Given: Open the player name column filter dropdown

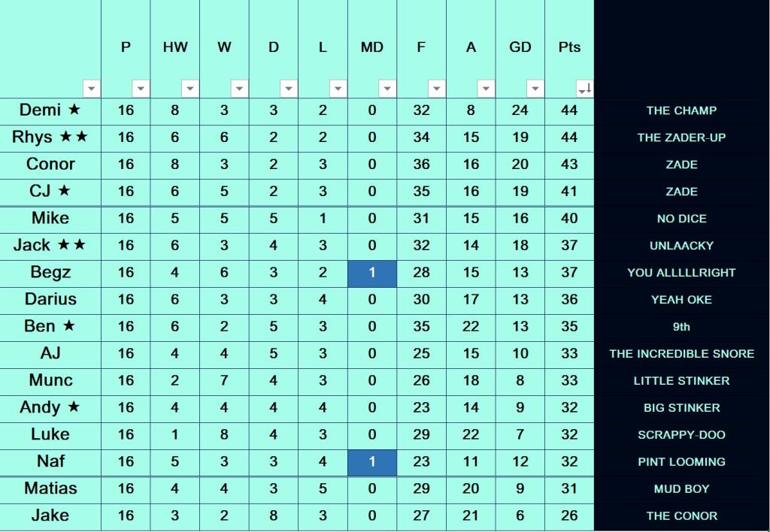Looking at the screenshot, I should tap(92, 89).
